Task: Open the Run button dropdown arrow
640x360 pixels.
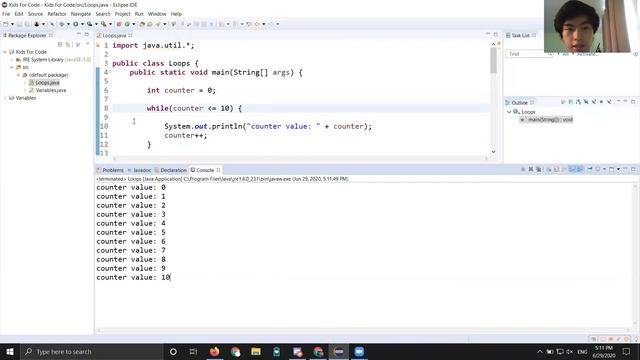Action: click(x=82, y=24)
